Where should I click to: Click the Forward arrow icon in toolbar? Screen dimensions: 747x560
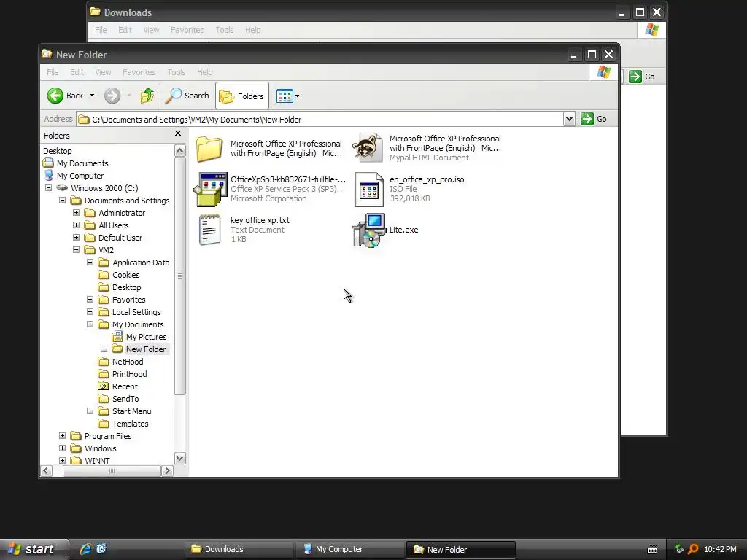pyautogui.click(x=112, y=96)
